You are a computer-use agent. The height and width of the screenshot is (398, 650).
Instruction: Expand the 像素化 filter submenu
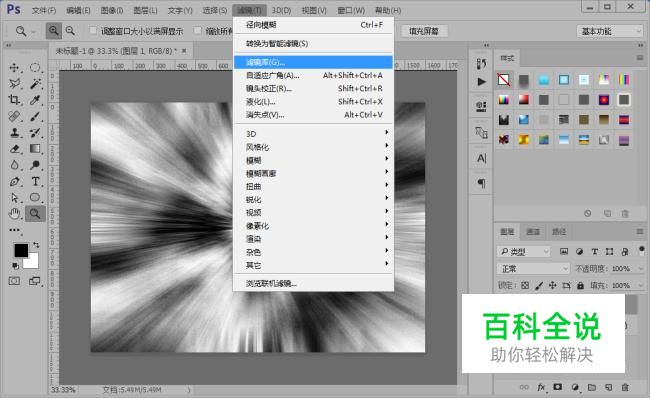(313, 226)
